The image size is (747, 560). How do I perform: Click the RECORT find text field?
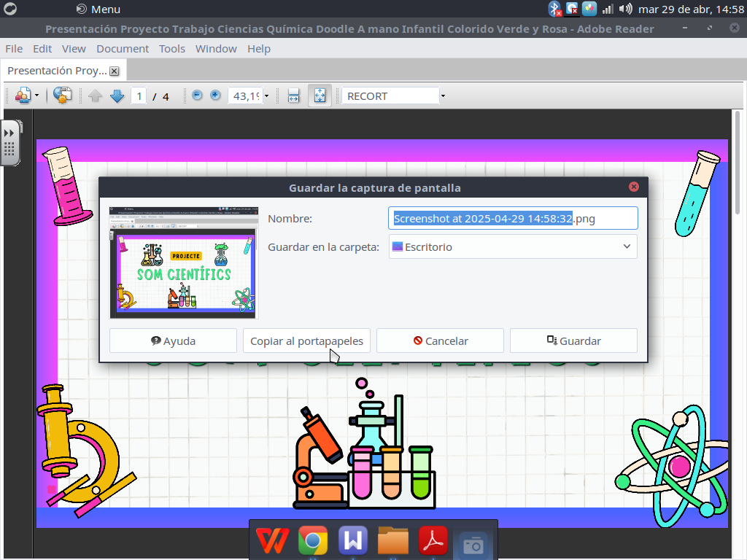point(391,96)
